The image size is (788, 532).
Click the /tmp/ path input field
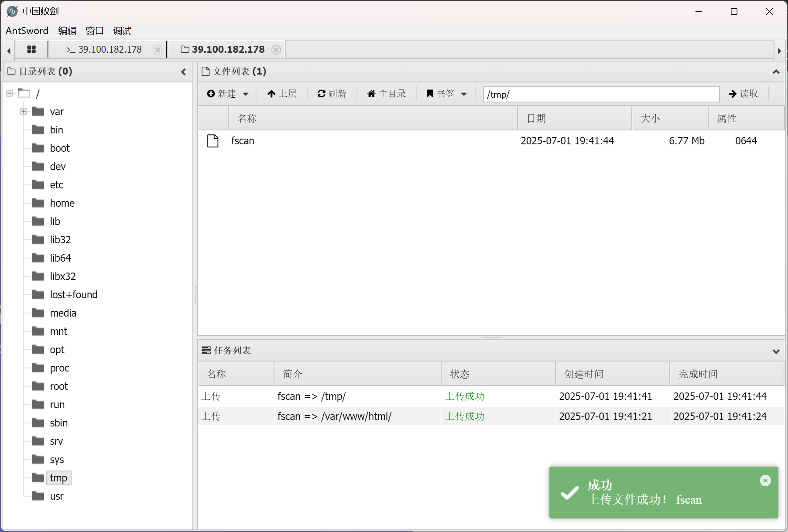point(601,94)
